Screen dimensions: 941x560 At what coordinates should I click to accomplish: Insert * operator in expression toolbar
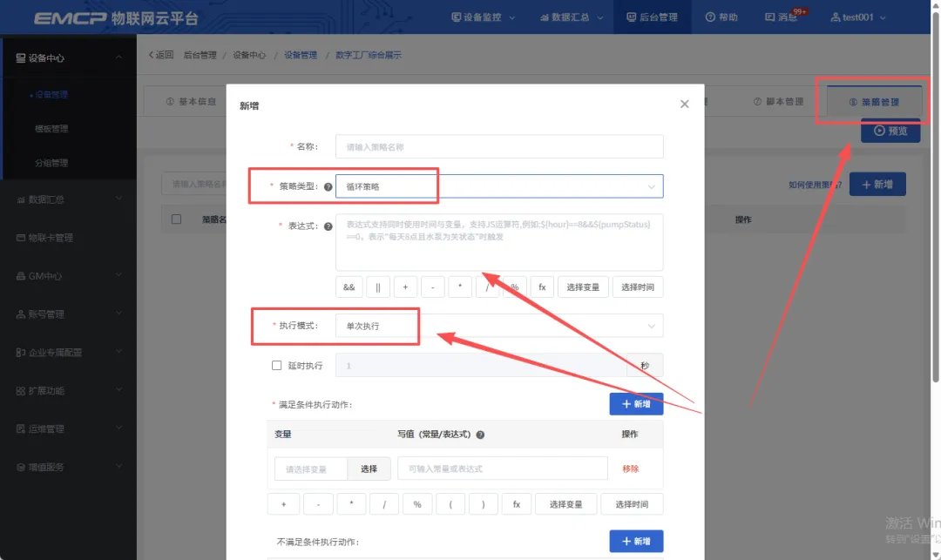pyautogui.click(x=460, y=287)
